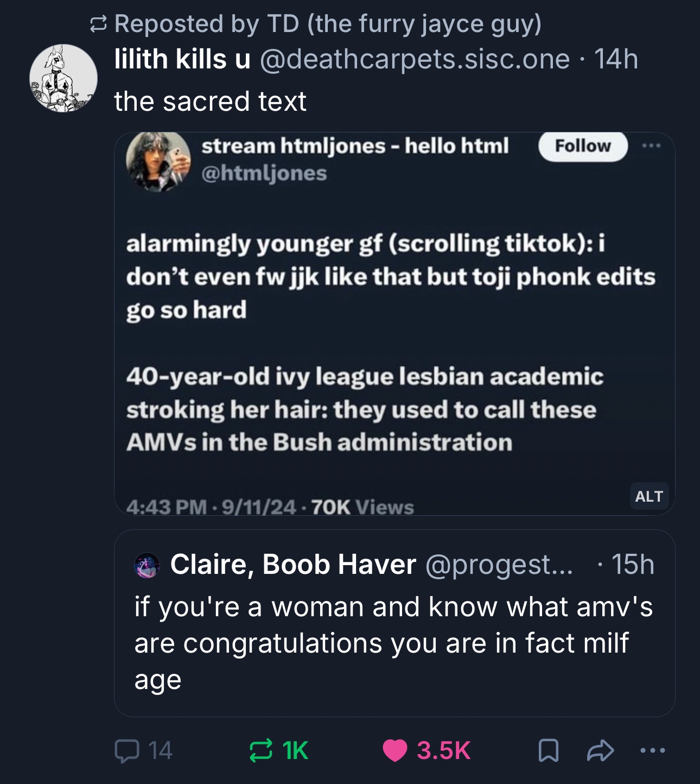
Task: Click the 15h quoted post timestamp
Action: (x=633, y=565)
